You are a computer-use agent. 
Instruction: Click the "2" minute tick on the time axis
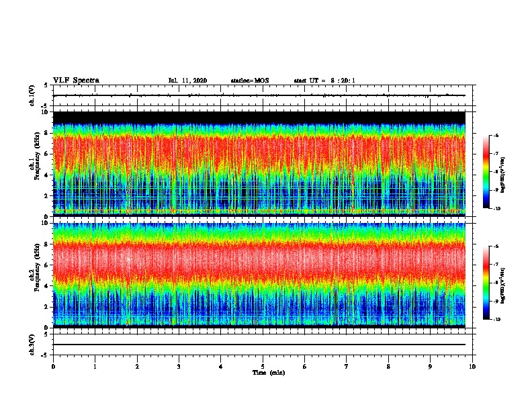[x=137, y=367]
